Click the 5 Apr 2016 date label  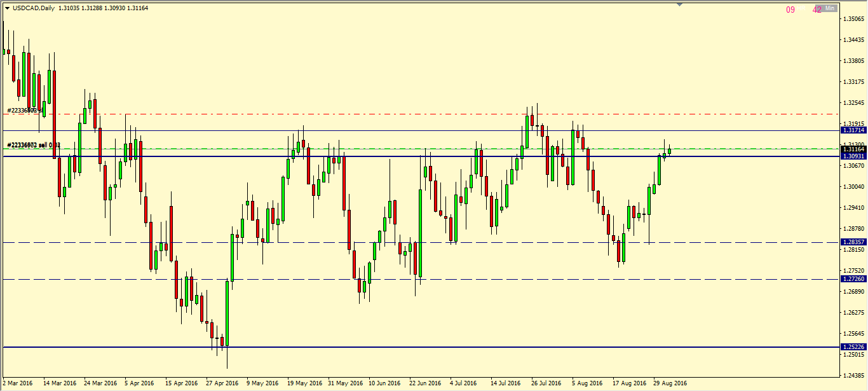pyautogui.click(x=140, y=383)
